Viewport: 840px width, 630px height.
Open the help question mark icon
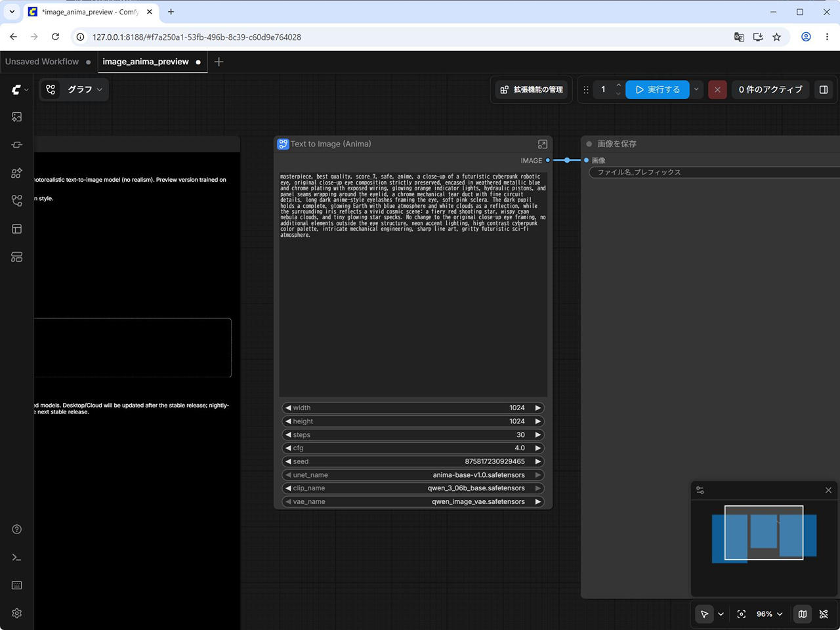pyautogui.click(x=17, y=530)
